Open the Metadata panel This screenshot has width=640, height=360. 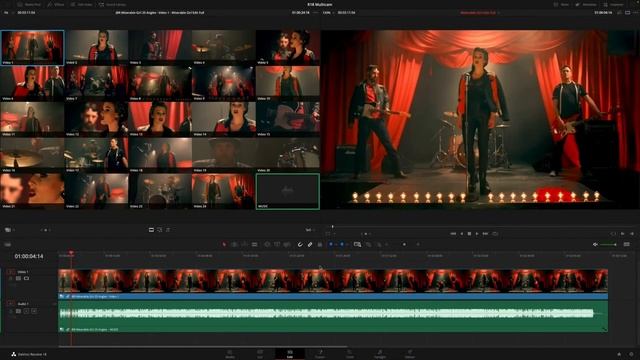pyautogui.click(x=586, y=4)
